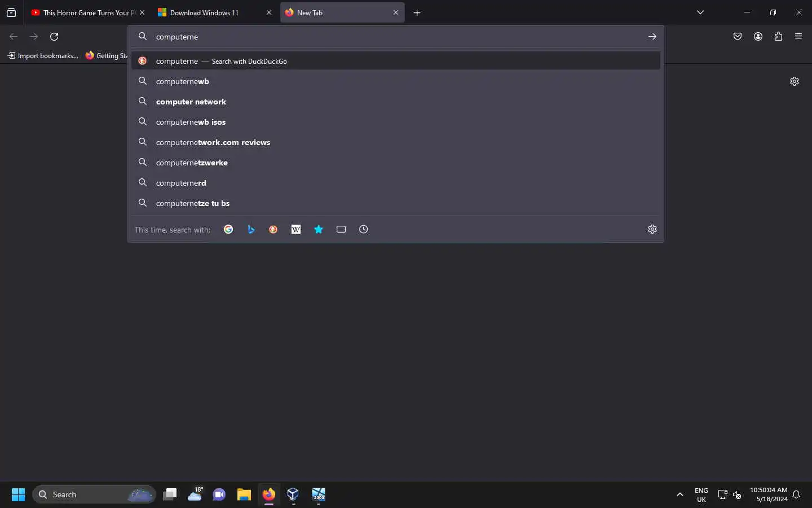This screenshot has width=812, height=508.
Task: List all tabs dropdown arrow
Action: tap(700, 12)
